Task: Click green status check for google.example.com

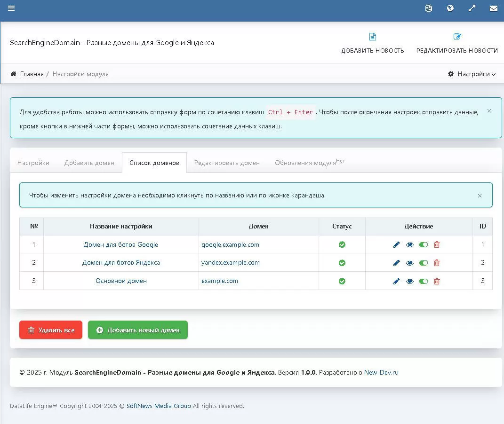Action: pos(342,244)
